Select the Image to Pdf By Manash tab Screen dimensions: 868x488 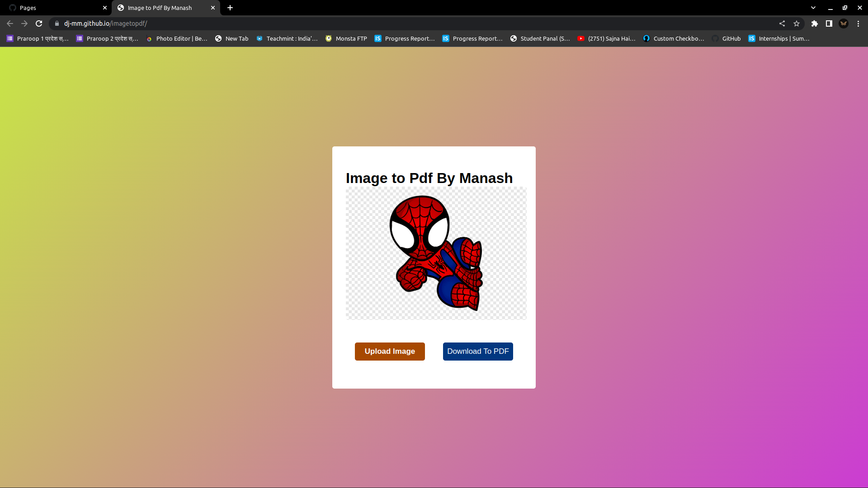(x=158, y=8)
